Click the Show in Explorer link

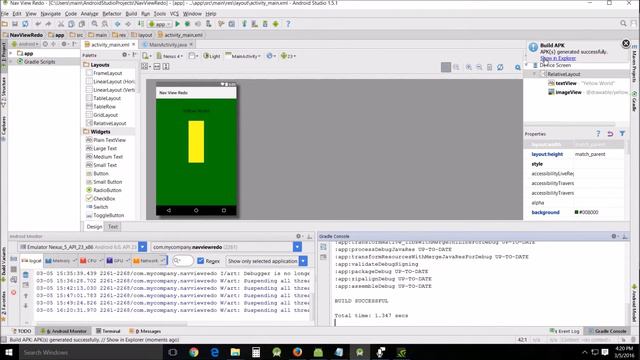558,58
